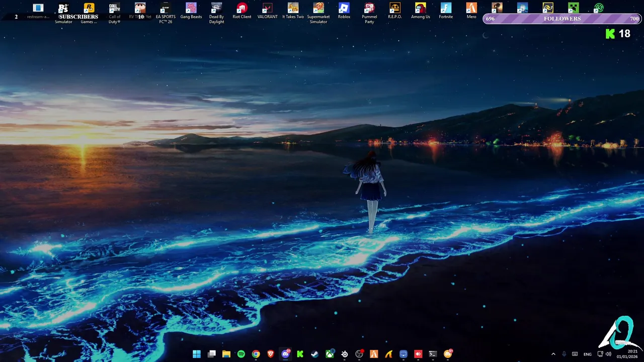Open the ENG language switcher
This screenshot has height=362, width=644.
(588, 354)
